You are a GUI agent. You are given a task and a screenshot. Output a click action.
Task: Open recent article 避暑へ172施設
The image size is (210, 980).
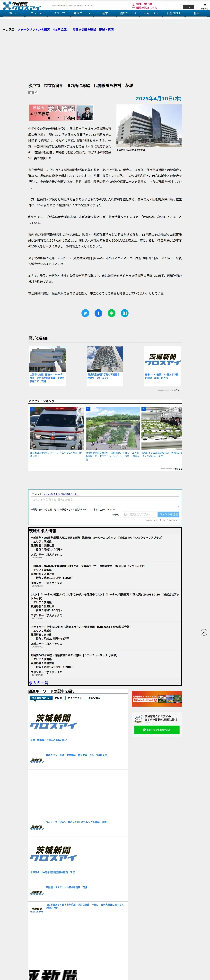click(162, 366)
